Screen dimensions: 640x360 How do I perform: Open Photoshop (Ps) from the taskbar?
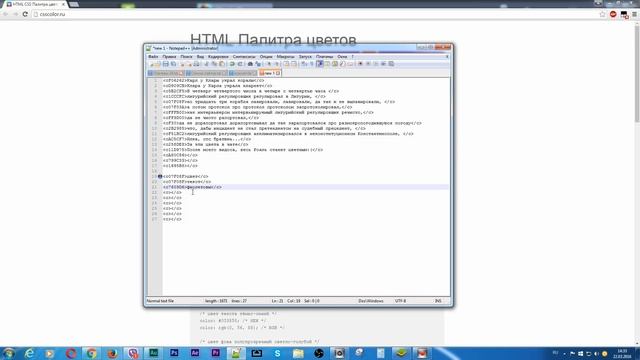(174, 353)
